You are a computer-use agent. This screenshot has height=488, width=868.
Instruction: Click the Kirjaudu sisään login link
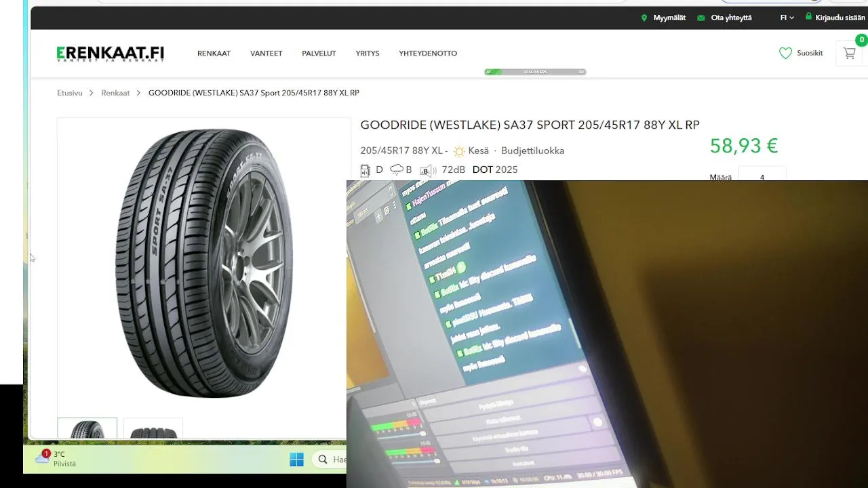coord(840,18)
